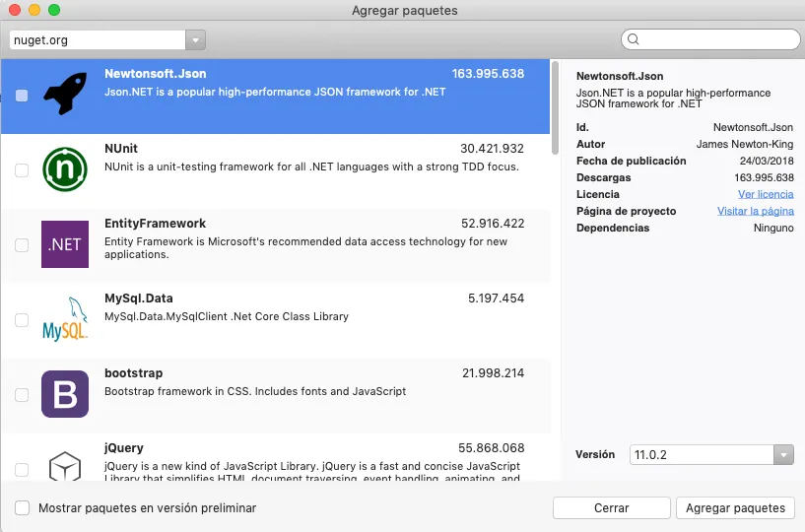805x532 pixels.
Task: Click the magnifier icon in search field
Action: click(x=634, y=39)
